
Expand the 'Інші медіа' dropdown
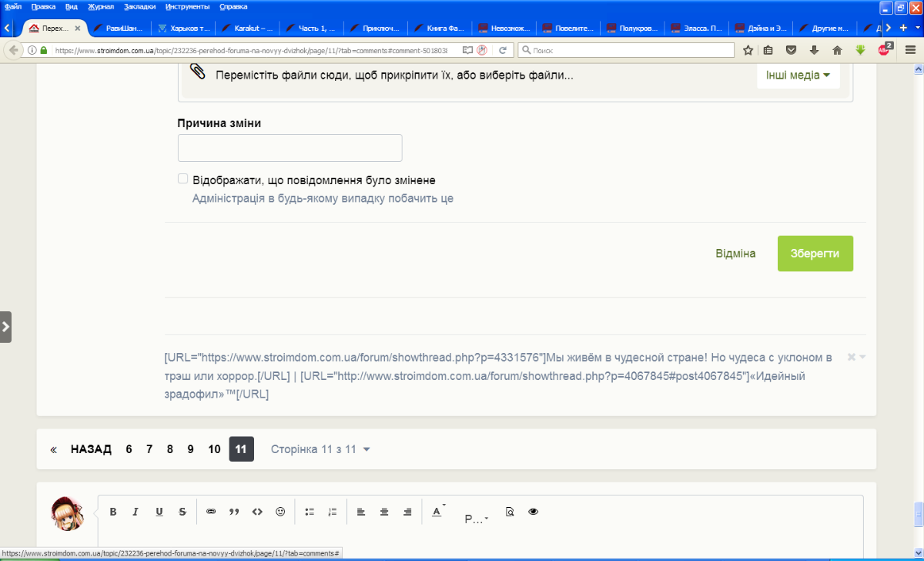798,76
